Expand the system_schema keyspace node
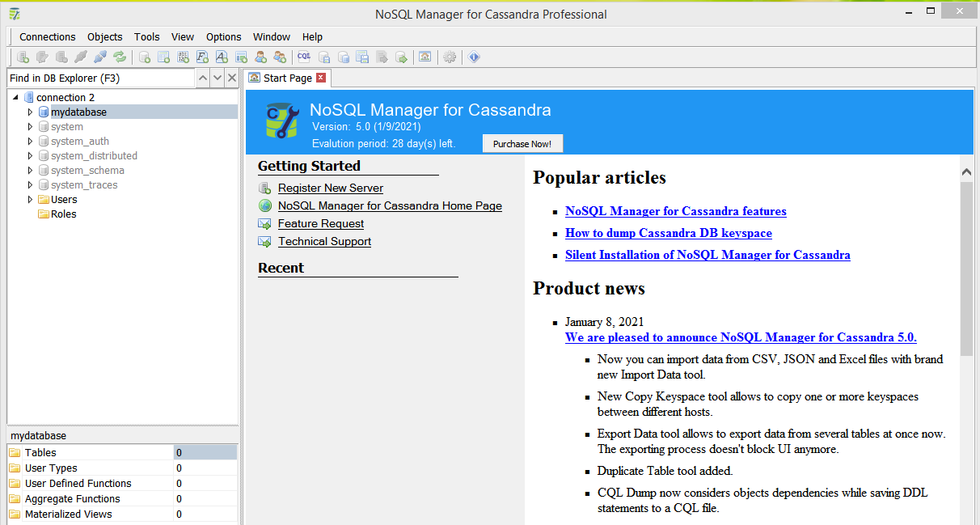 pyautogui.click(x=31, y=170)
